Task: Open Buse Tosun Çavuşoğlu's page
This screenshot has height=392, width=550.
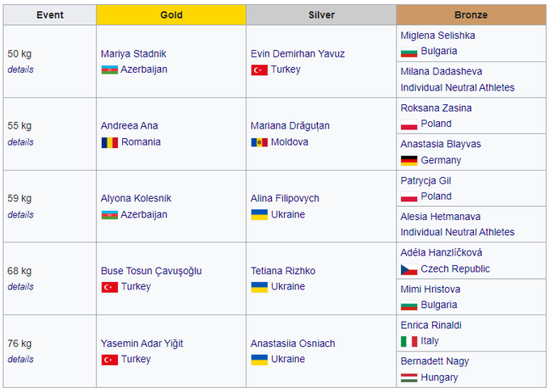Action: (x=151, y=271)
